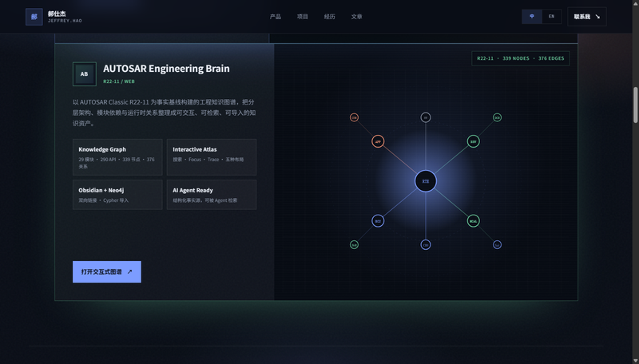Click the Obsidian + Neo4j feature card
The width and height of the screenshot is (639, 364).
point(117,195)
